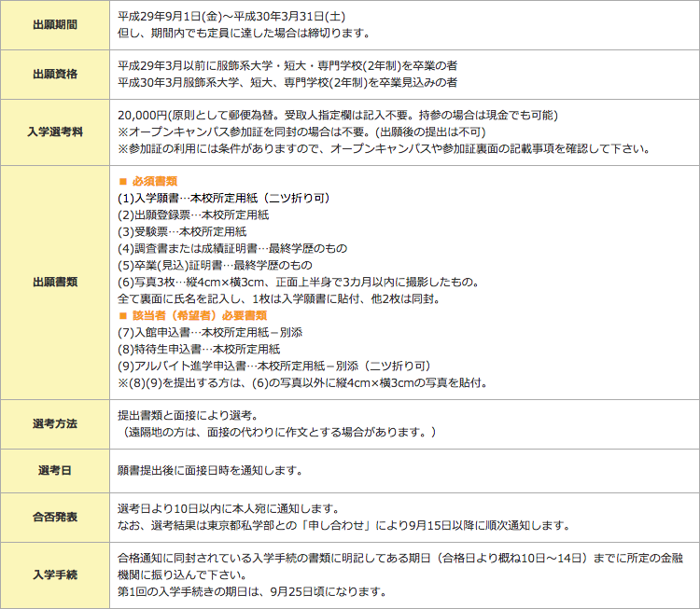Click the line （遠隔地の方は、面接の代わりに作文
Screen dimensions: 700x609
click(277, 433)
